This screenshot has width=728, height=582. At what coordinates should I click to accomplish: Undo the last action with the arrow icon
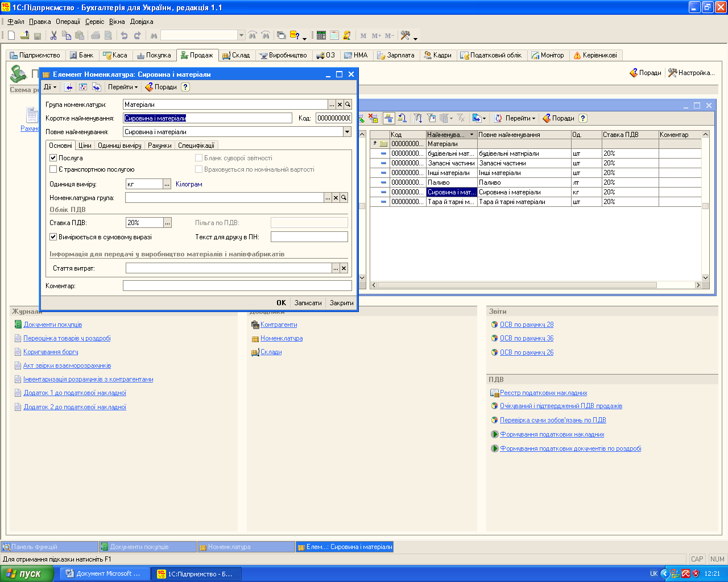tap(124, 35)
